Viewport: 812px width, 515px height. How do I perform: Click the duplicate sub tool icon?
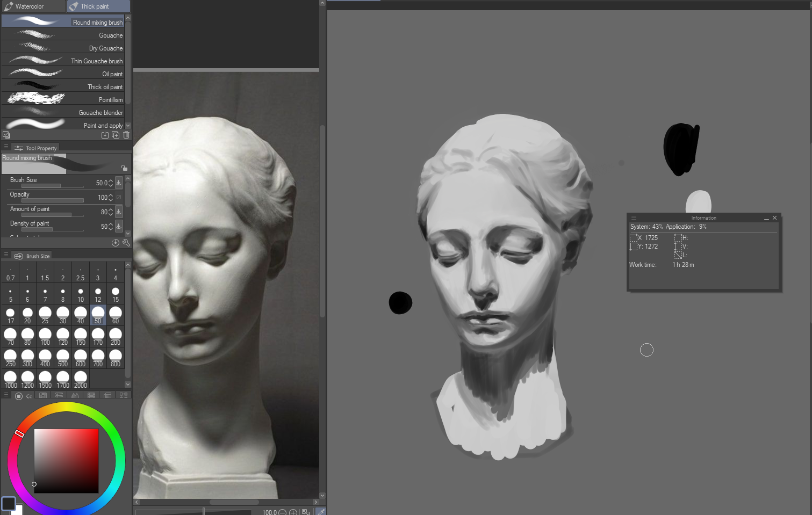(116, 135)
